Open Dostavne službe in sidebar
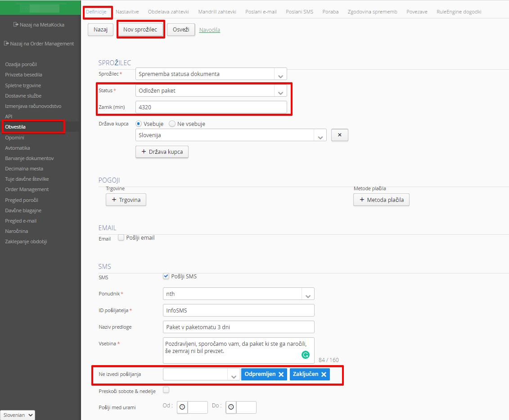Viewport: 509px width, 420px height. [x=23, y=96]
